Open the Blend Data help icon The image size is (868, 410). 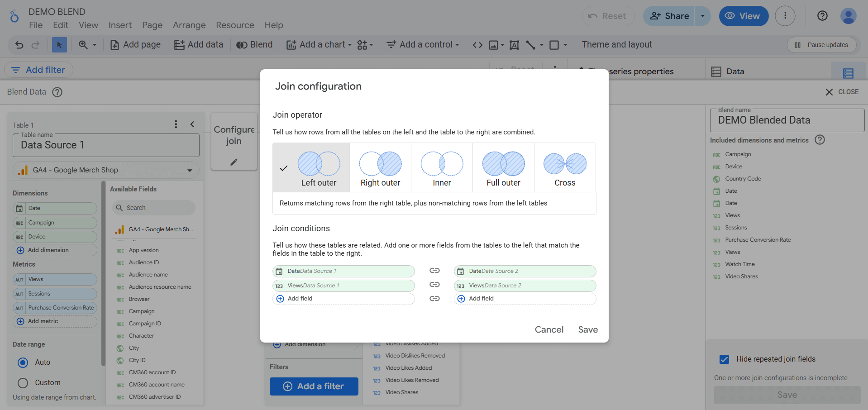57,92
